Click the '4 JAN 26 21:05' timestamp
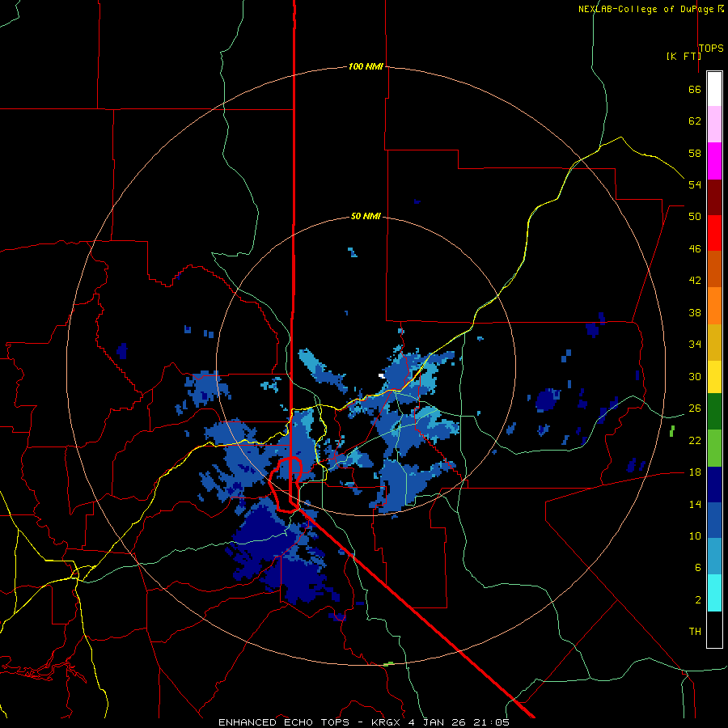The width and height of the screenshot is (728, 728). point(459,722)
